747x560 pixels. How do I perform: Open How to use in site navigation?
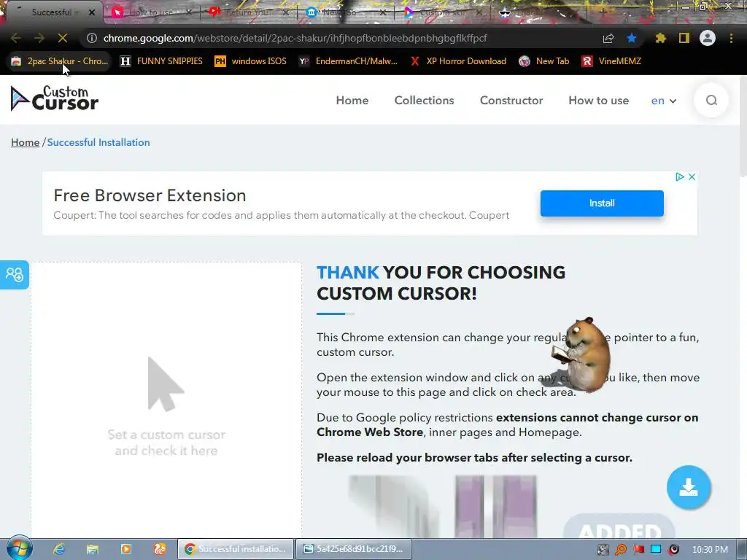598,101
